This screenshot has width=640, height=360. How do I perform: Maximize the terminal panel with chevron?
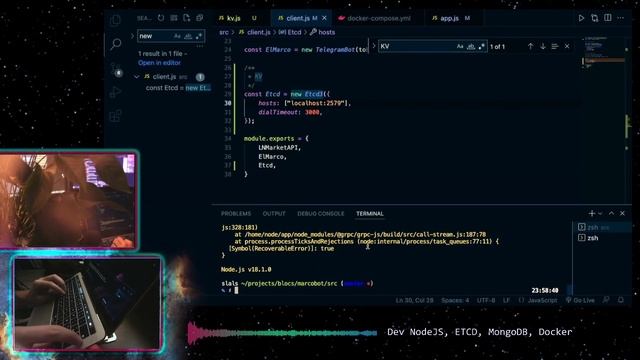[x=611, y=213]
